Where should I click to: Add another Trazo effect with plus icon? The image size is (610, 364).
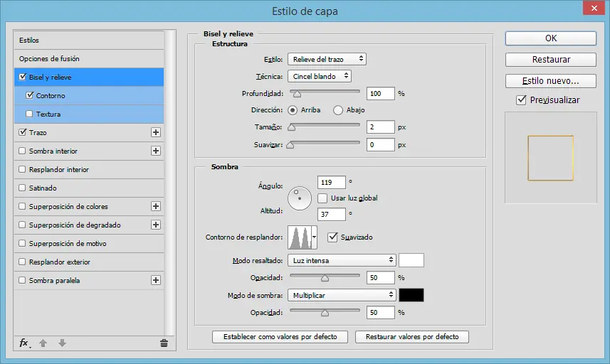[156, 132]
